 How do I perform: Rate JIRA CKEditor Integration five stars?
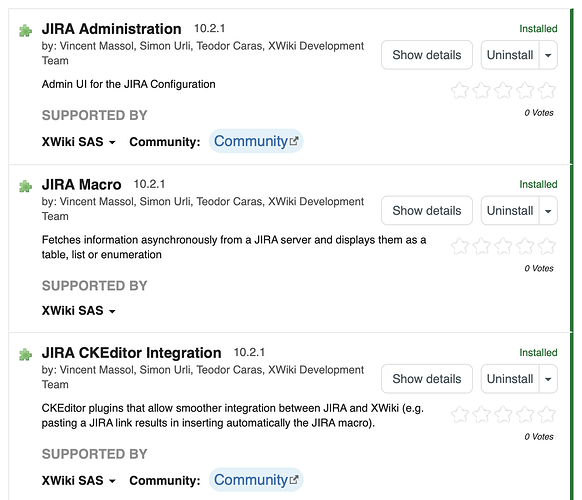coord(547,414)
